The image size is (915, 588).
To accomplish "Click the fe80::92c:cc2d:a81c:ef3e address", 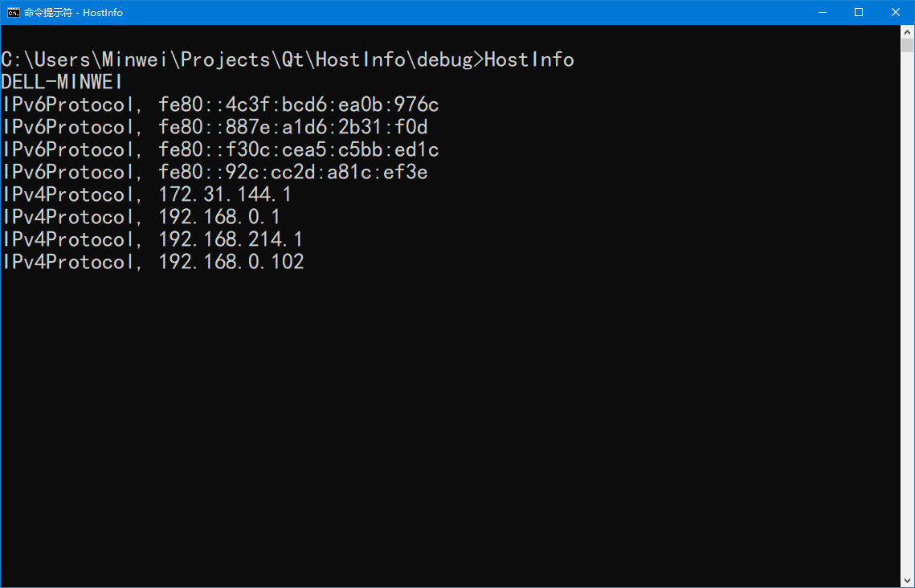I will [293, 172].
